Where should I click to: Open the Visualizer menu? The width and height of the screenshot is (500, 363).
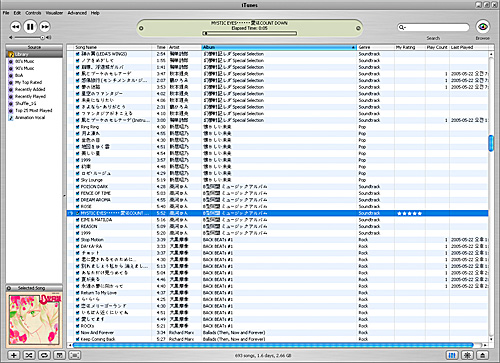coord(54,13)
